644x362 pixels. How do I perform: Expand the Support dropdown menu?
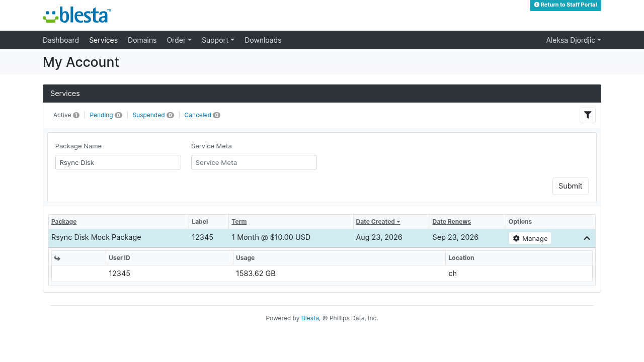218,40
